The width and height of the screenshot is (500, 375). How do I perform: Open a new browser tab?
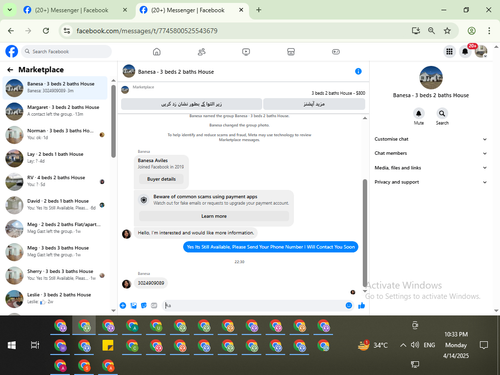pos(258,10)
